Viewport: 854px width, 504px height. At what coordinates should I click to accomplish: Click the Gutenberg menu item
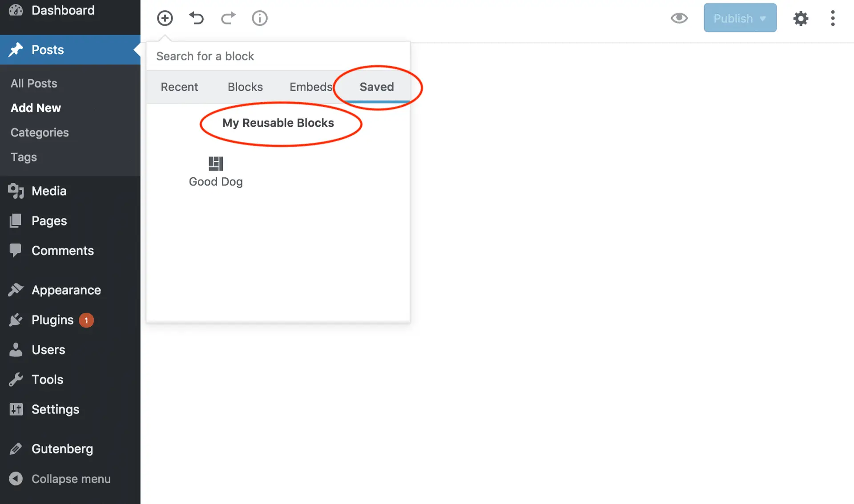coord(62,448)
